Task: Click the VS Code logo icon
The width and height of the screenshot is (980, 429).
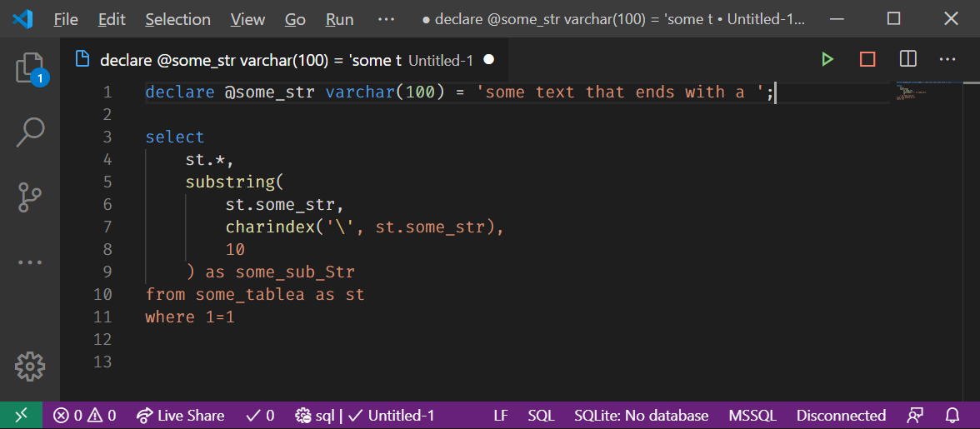Action: pos(22,19)
